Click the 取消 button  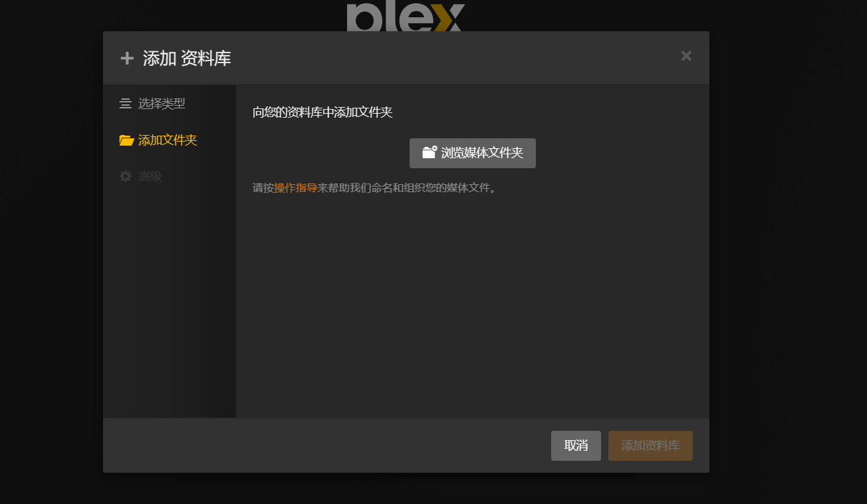pyautogui.click(x=576, y=445)
